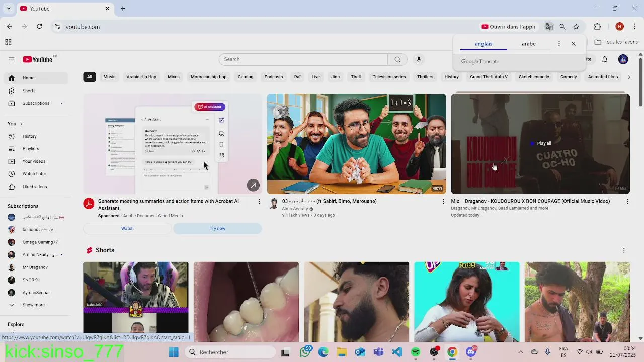Open translate popup options menu

559,44
